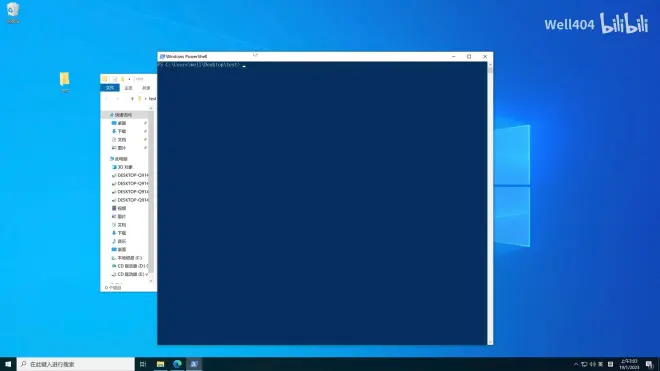This screenshot has height=371, width=660.
Task: Click the folder icon in Explorer's address bar
Action: 140,99
